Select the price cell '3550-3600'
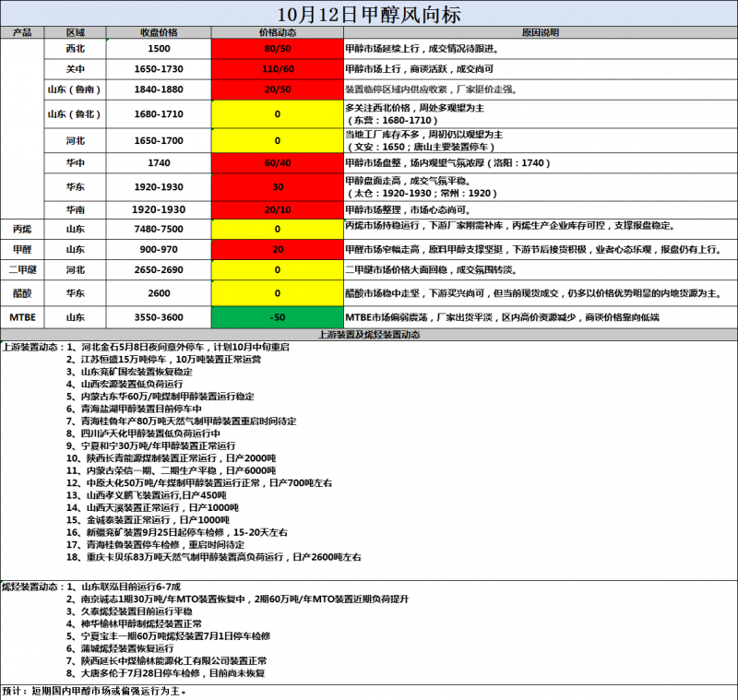This screenshot has width=738, height=700. tap(159, 317)
